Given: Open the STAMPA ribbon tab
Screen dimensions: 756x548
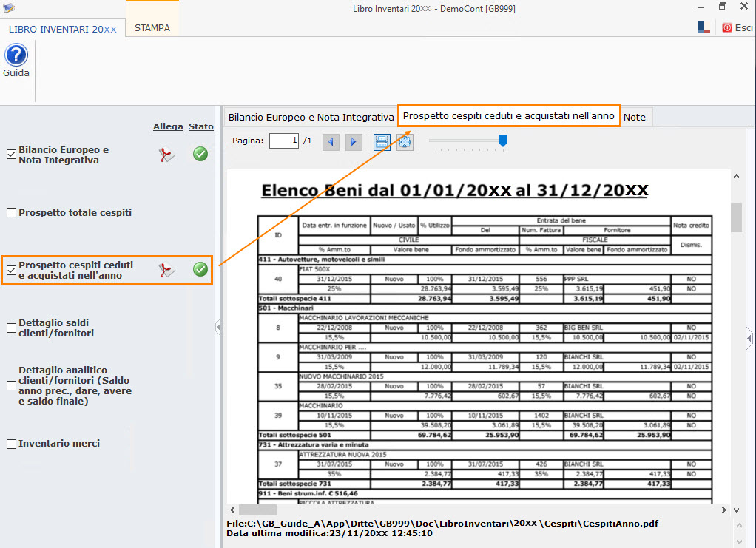Looking at the screenshot, I should (x=152, y=28).
